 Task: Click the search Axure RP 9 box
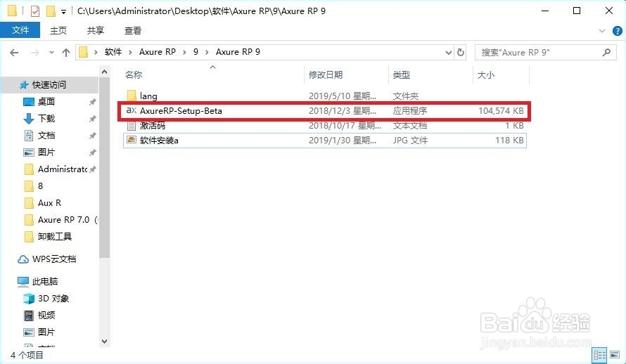pyautogui.click(x=545, y=52)
